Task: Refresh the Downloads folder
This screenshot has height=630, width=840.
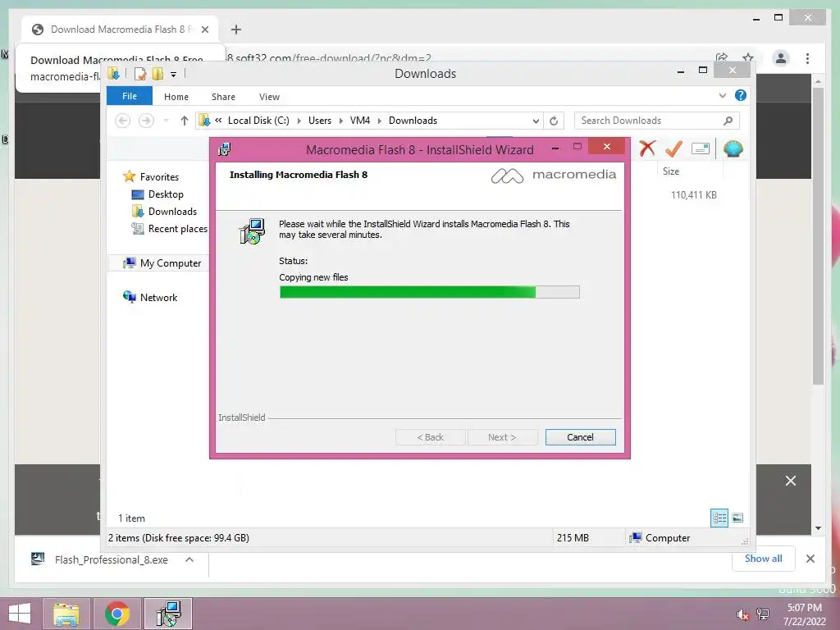Action: [554, 121]
